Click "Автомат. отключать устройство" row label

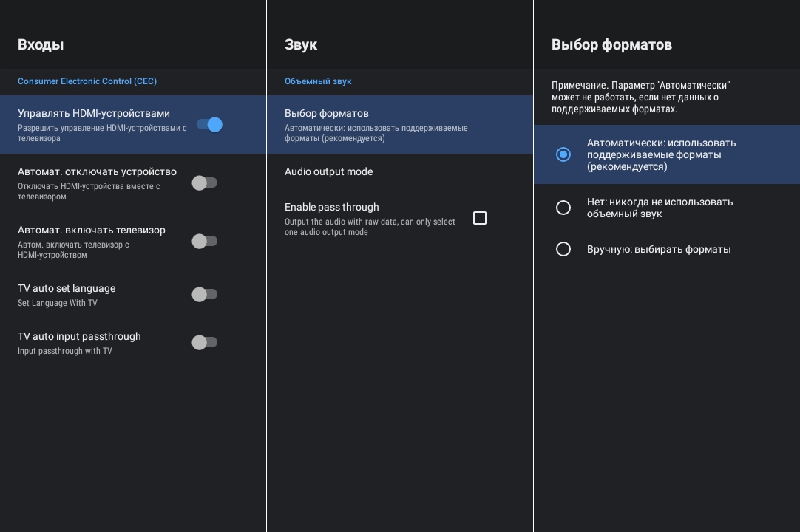(97, 172)
